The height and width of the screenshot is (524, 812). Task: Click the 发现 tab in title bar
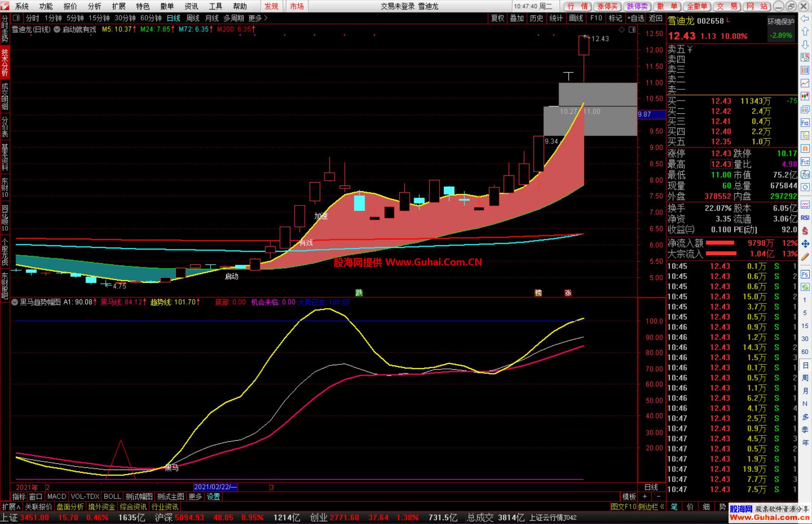pyautogui.click(x=271, y=6)
